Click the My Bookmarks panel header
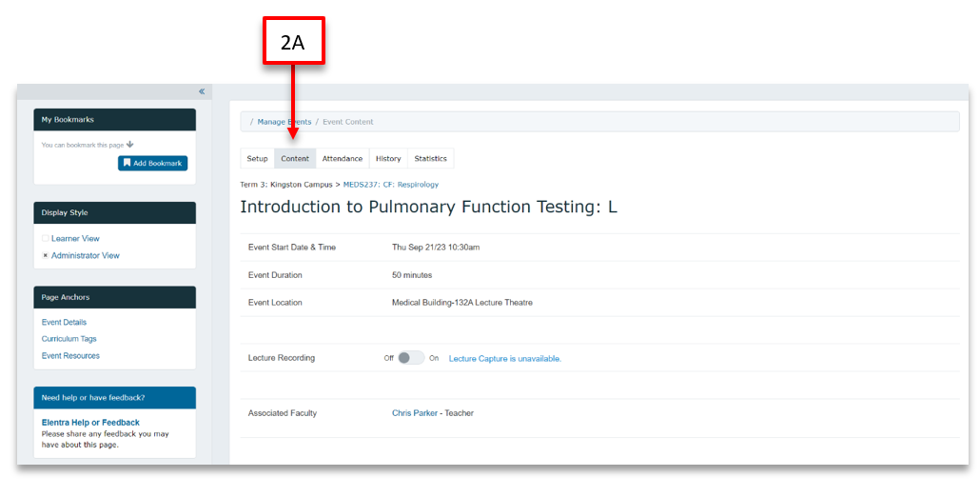 coord(115,119)
